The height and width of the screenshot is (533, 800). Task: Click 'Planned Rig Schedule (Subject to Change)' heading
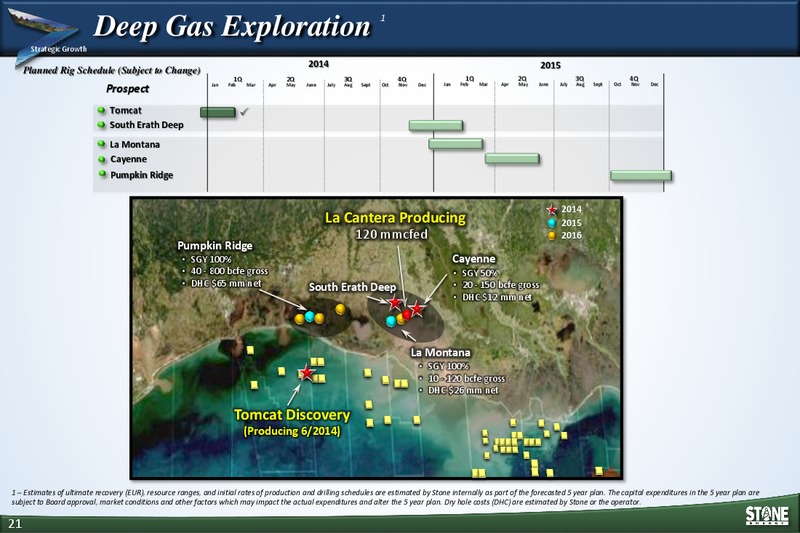click(x=112, y=70)
